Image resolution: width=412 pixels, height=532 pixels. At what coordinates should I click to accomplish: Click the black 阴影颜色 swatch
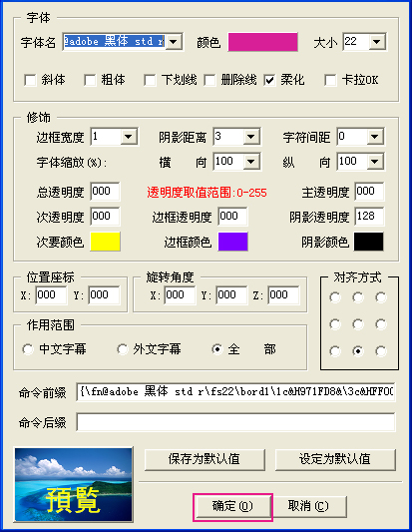(x=368, y=242)
